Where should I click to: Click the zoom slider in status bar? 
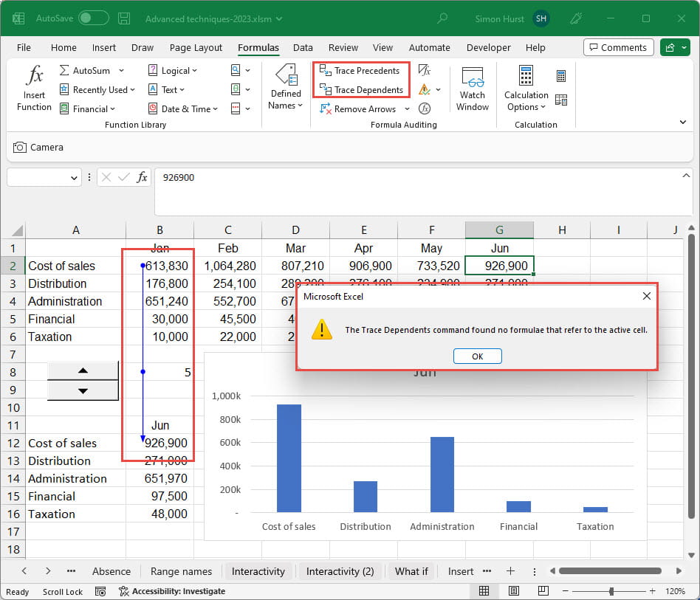(611, 591)
